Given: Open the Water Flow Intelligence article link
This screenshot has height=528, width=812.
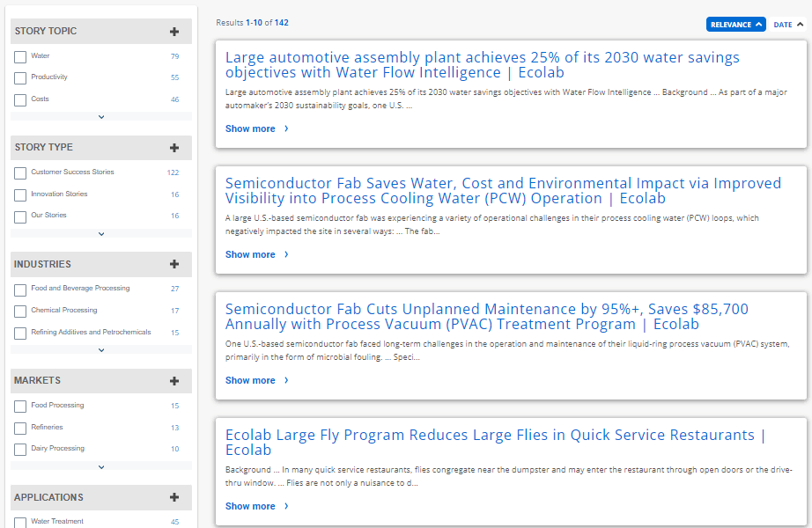Looking at the screenshot, I should click(483, 65).
